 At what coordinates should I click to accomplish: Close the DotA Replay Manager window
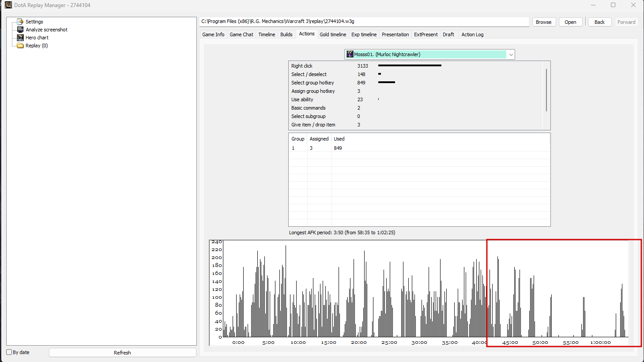coord(633,5)
